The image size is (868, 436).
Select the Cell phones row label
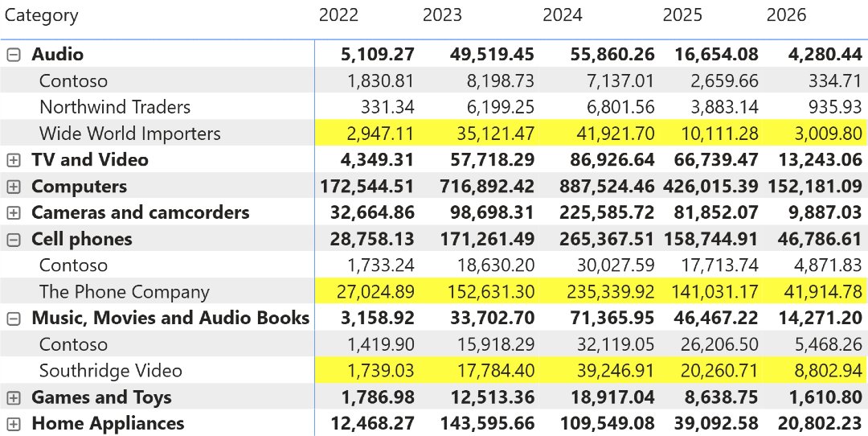82,240
